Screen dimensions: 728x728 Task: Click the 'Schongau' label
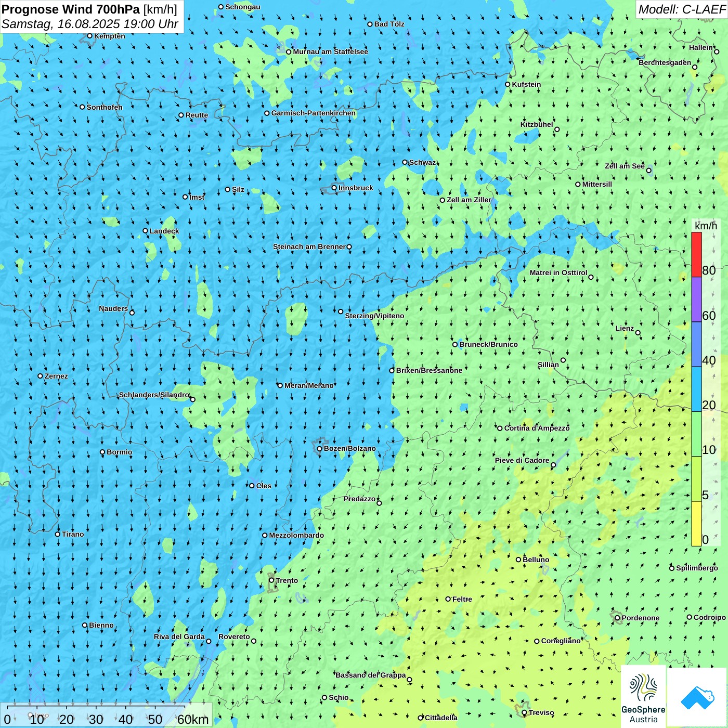click(x=243, y=7)
